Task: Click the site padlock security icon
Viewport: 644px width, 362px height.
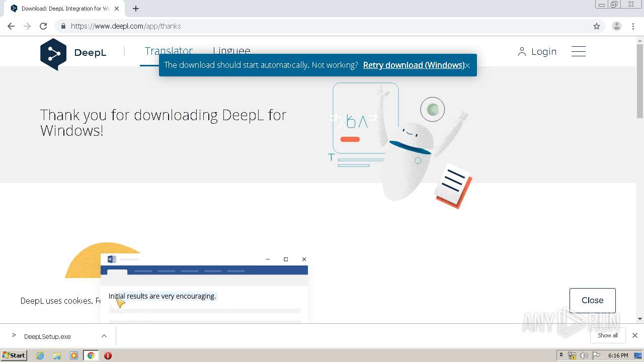Action: pos(63,26)
